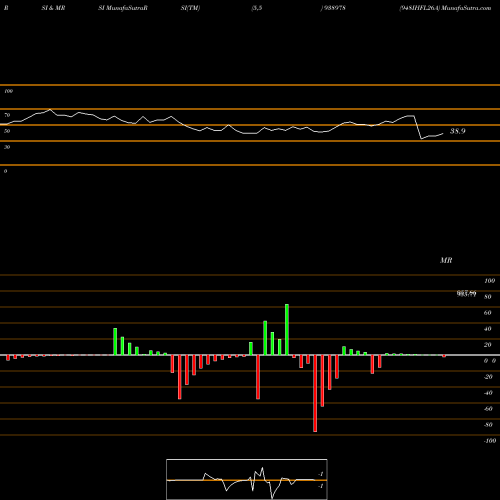Image resolution: width=500 pixels, height=500 pixels.
Task: Click the '(5,5' parameter text in header
Action: 257,8
